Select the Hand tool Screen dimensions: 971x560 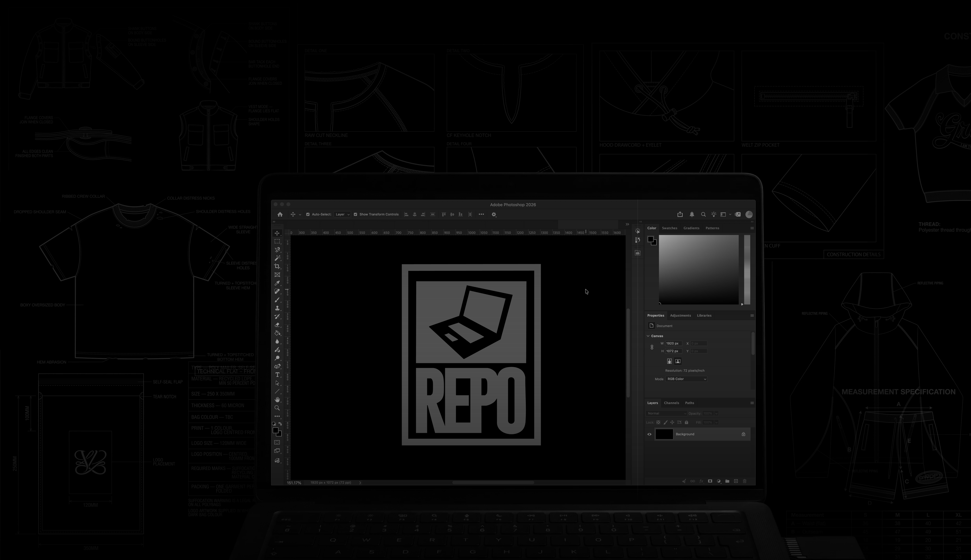pyautogui.click(x=277, y=400)
